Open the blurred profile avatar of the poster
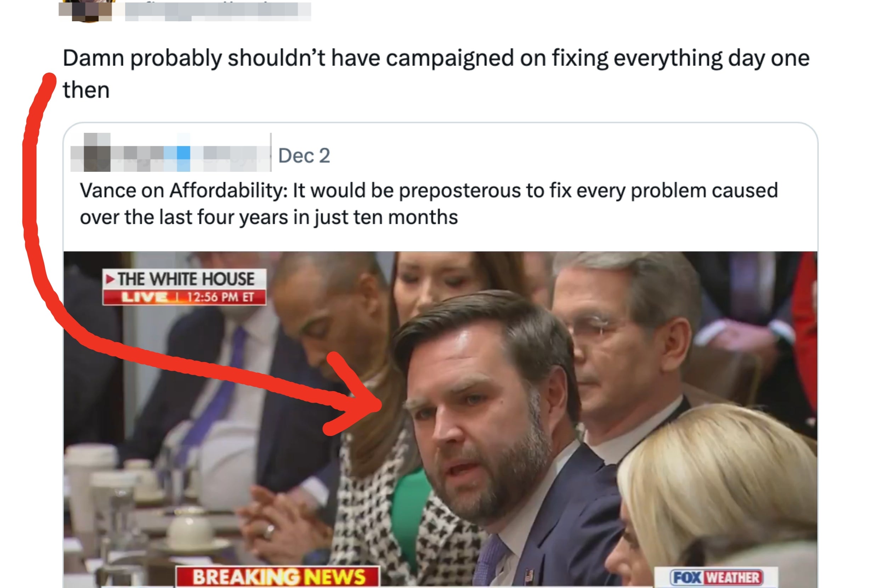The width and height of the screenshot is (882, 588). [x=85, y=11]
